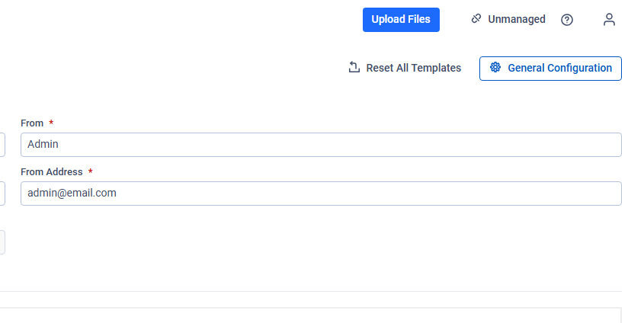Click the Reset All Templates text
This screenshot has height=323, width=644.
(413, 68)
